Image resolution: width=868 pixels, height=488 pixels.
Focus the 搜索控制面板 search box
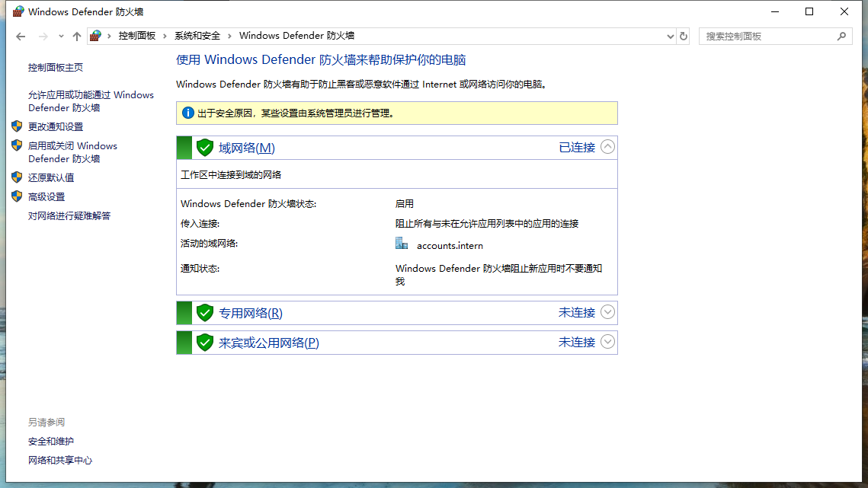pos(776,37)
